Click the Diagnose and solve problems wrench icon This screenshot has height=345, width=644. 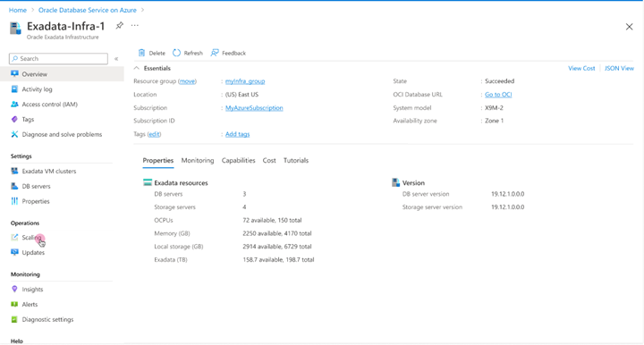point(14,134)
